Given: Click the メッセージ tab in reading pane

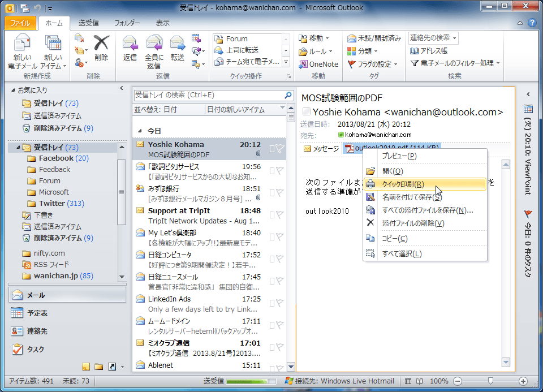Looking at the screenshot, I should pyautogui.click(x=321, y=149).
